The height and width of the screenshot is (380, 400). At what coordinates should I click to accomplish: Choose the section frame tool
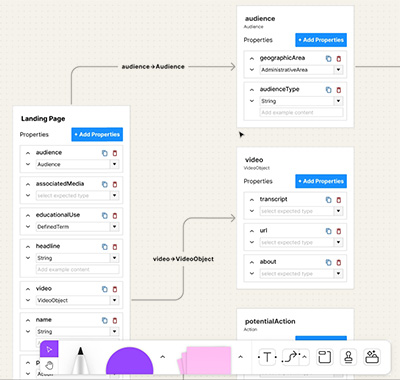click(x=324, y=357)
